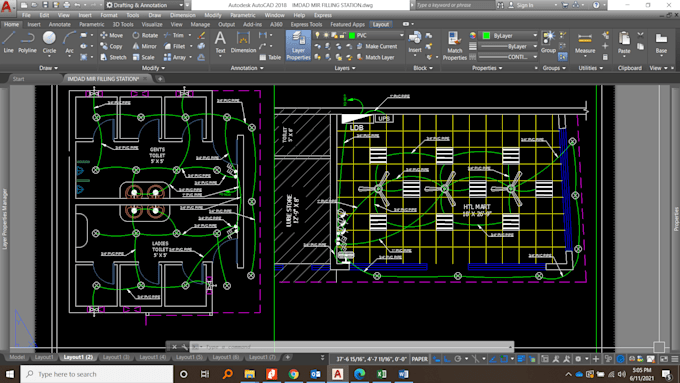The height and width of the screenshot is (383, 680).
Task: Click the Base view tool
Action: tap(661, 43)
